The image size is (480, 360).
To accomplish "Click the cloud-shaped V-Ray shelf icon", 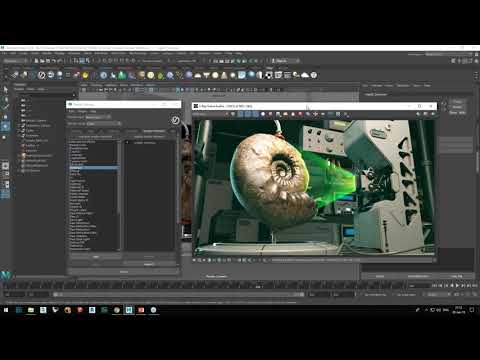I will click(305, 75).
